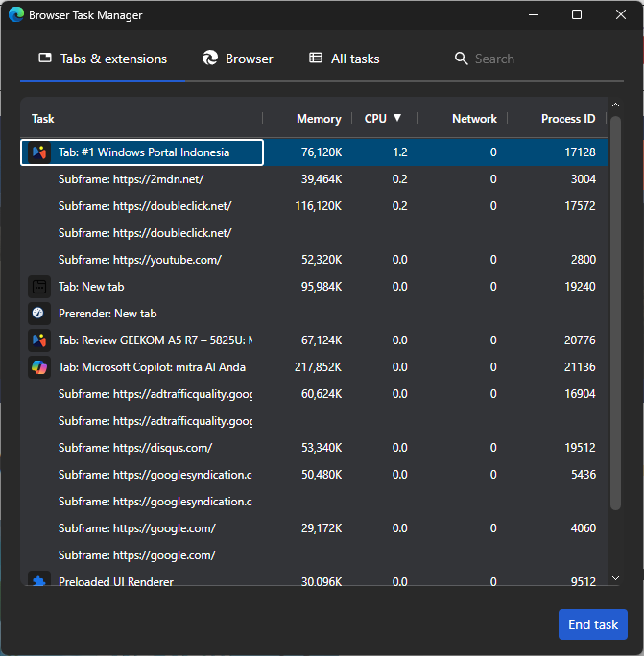Click the magnifier icon in the search box

[x=462, y=59]
